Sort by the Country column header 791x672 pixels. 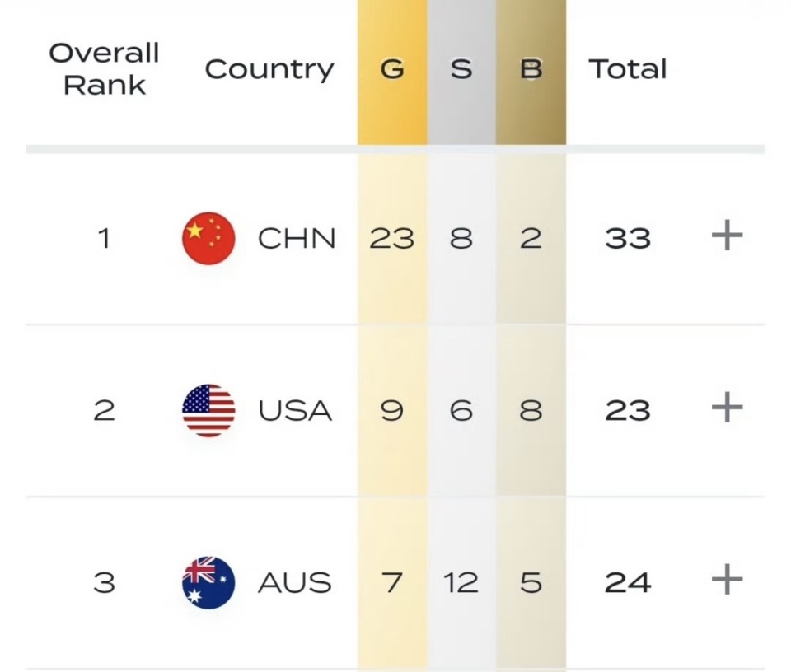point(269,69)
